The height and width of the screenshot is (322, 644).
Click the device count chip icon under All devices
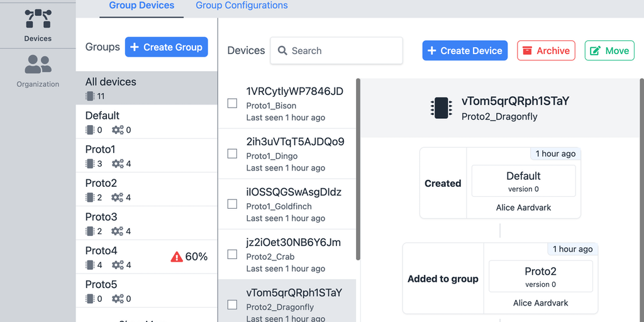point(90,96)
